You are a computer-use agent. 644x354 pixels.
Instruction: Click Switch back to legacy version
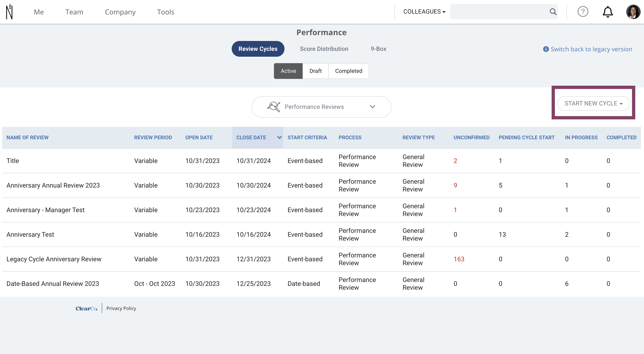point(591,49)
